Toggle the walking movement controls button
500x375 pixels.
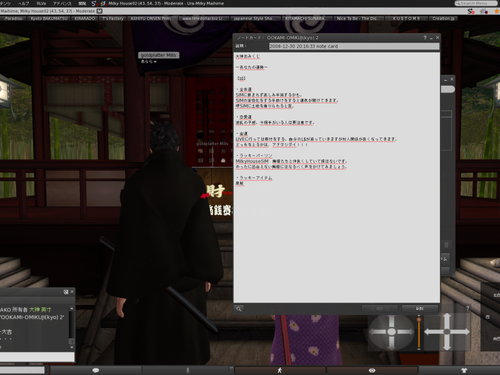tap(280, 370)
